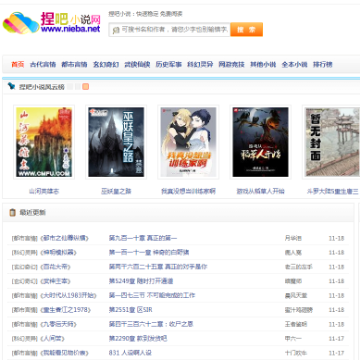Click the 游戏从稻草人开始 title link
The image size is (360, 360).
260,191
